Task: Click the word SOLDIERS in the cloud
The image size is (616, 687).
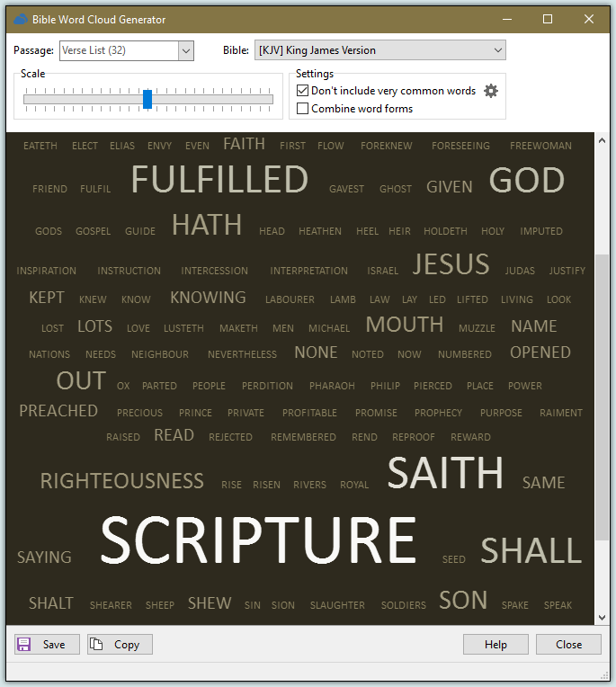Action: point(404,605)
